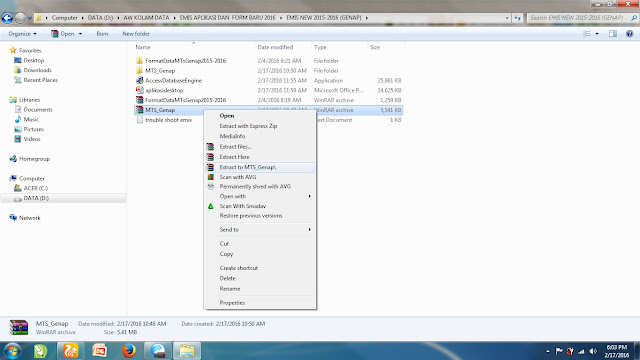640x360 pixels.
Task: Select the AccessDatabaseEngine application icon
Action: point(140,80)
